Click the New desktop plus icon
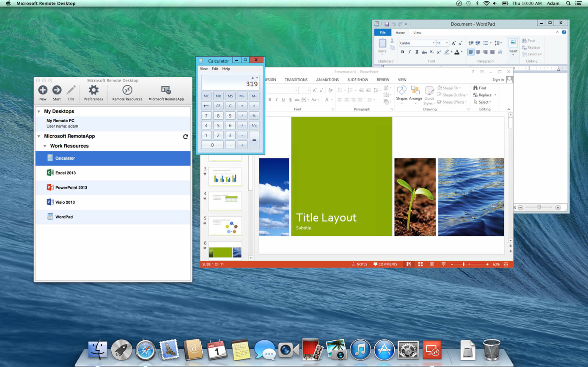Viewport: 588px width, 367px height. pos(43,90)
